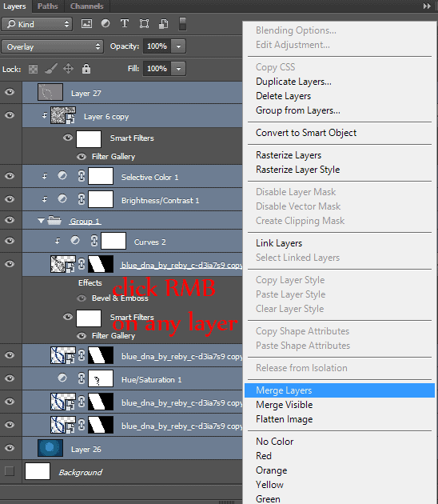Open the Opacity slider dropdown arrow
This screenshot has width=438, height=504.
click(178, 46)
